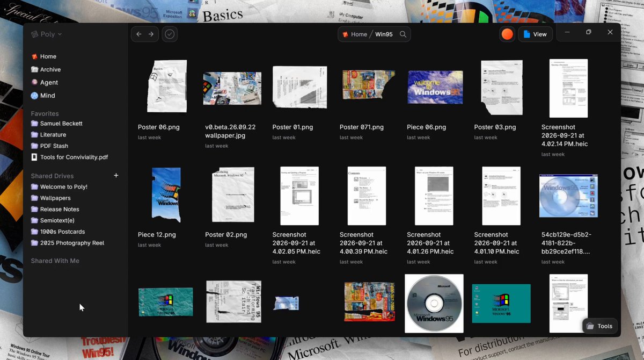The width and height of the screenshot is (644, 360).
Task: Open the Mind sidebar item
Action: point(43,96)
